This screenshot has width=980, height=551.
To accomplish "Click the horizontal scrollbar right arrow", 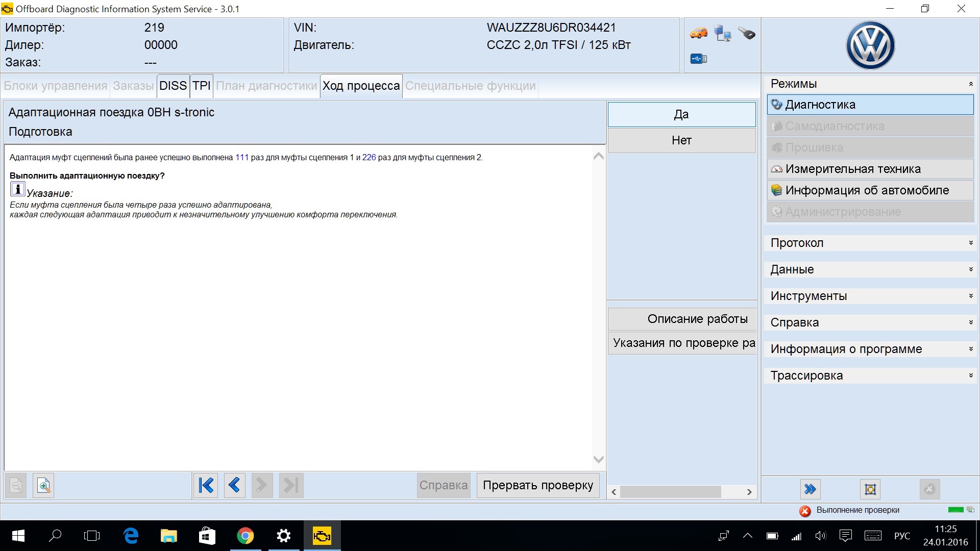I will click(749, 492).
